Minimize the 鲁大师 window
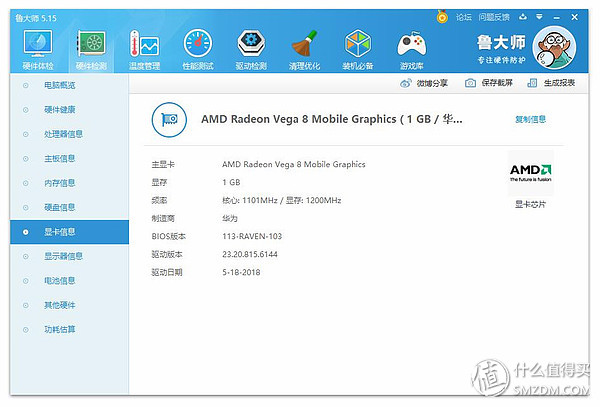This screenshot has height=407, width=600. pyautogui.click(x=556, y=18)
